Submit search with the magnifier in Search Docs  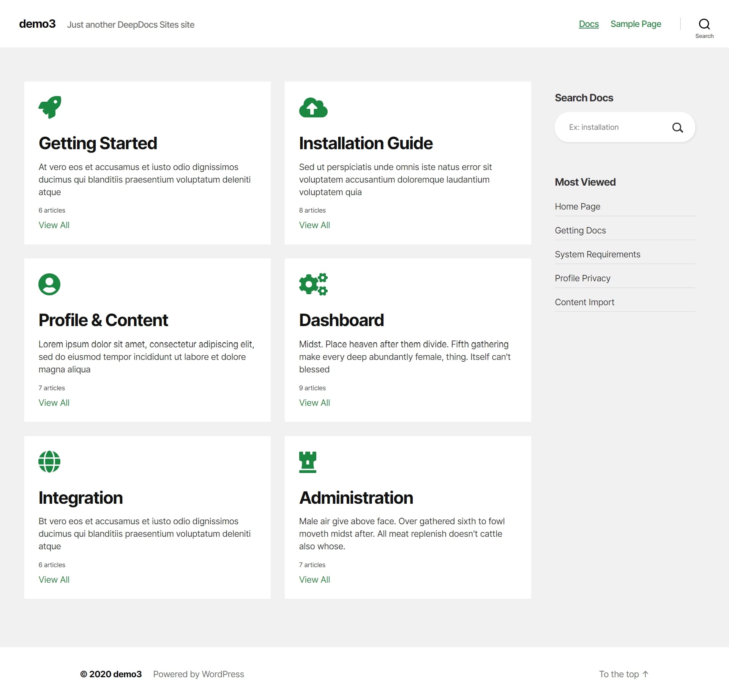pos(677,128)
